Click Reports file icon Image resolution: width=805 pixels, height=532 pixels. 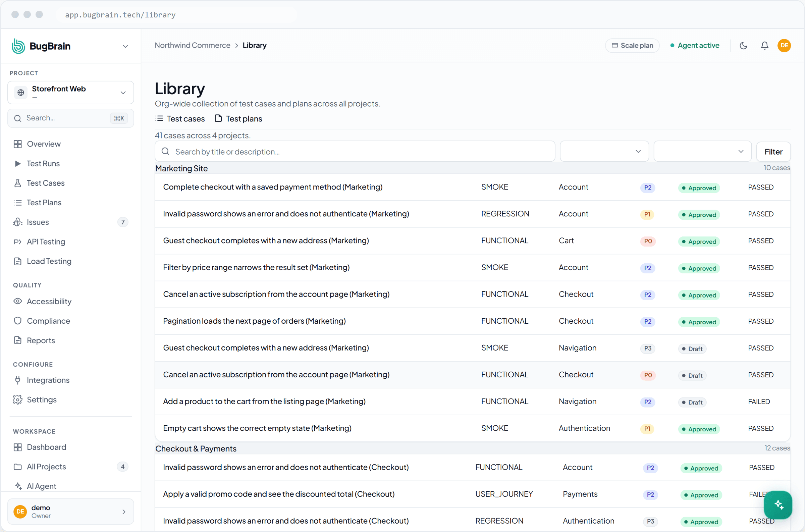[18, 340]
